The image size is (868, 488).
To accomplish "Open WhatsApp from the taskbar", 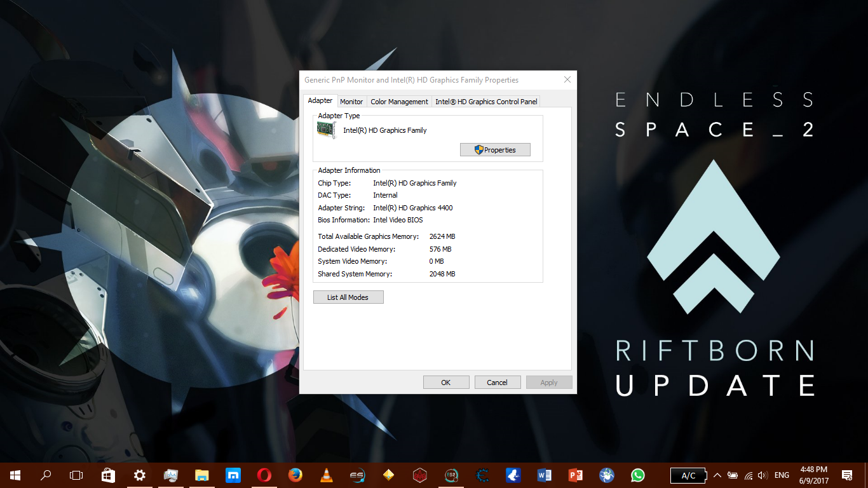I will coord(638,475).
